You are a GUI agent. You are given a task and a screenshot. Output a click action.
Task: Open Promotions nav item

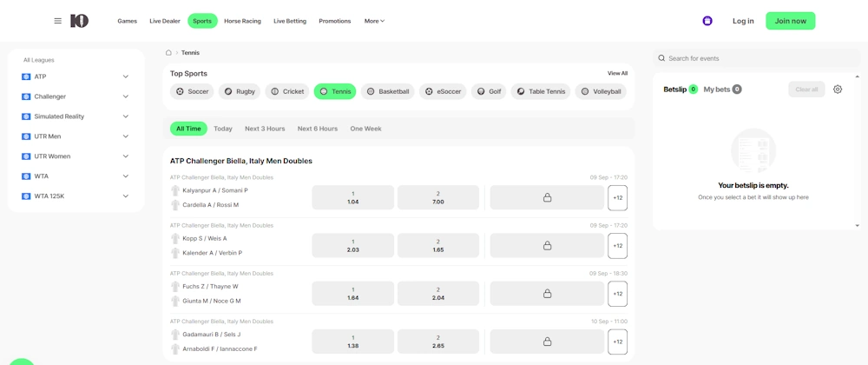[335, 21]
